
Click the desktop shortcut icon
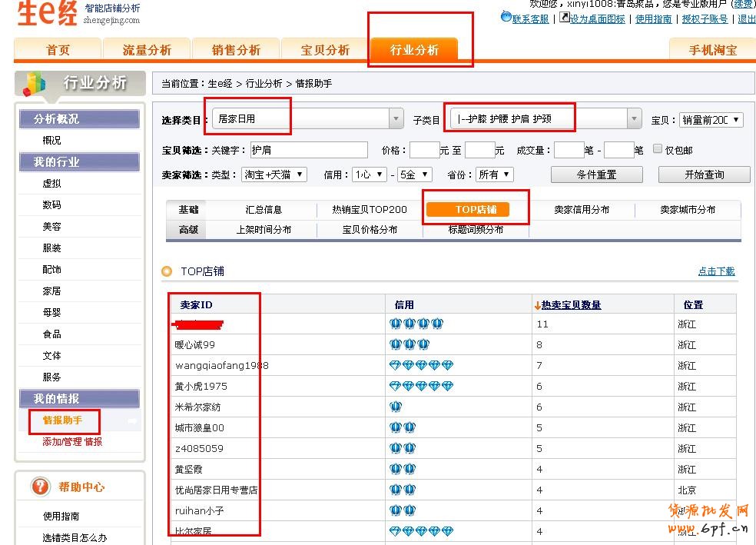[x=565, y=17]
